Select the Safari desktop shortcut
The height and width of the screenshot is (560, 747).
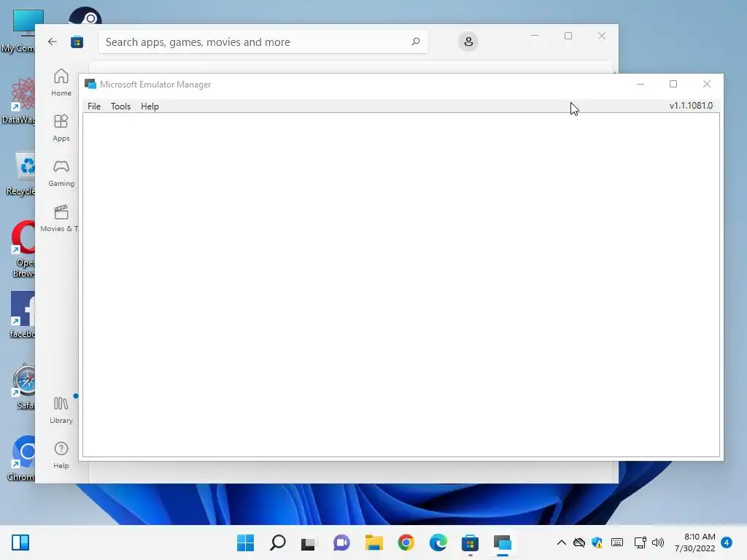click(24, 387)
